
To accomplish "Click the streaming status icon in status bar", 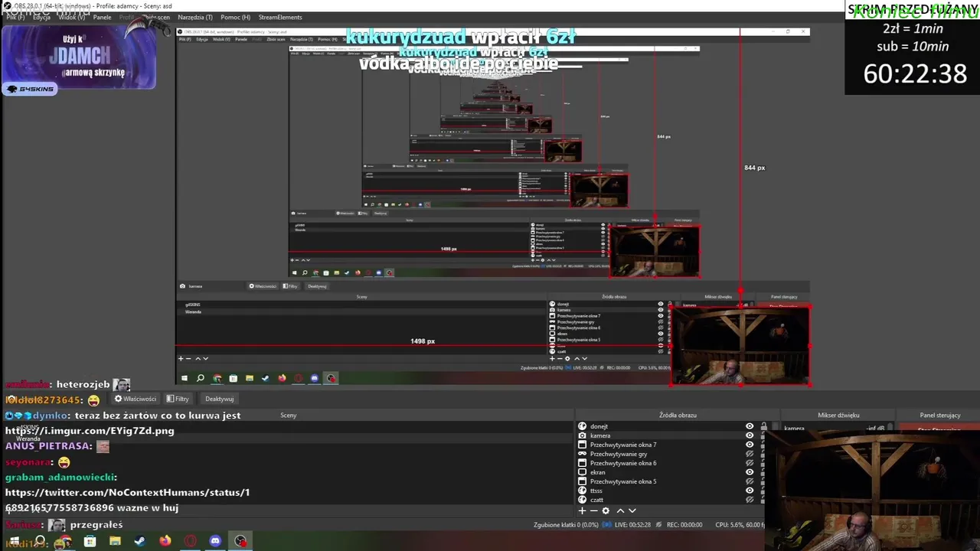I will (606, 524).
